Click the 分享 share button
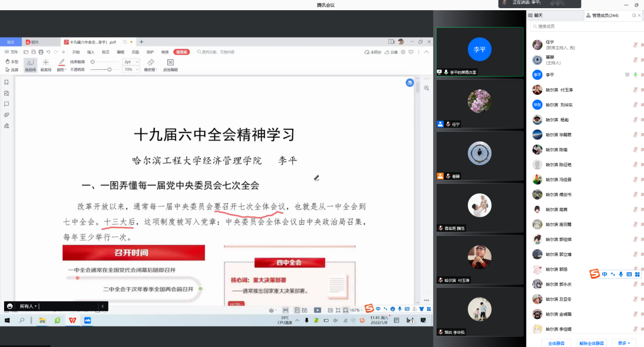 tap(391, 52)
